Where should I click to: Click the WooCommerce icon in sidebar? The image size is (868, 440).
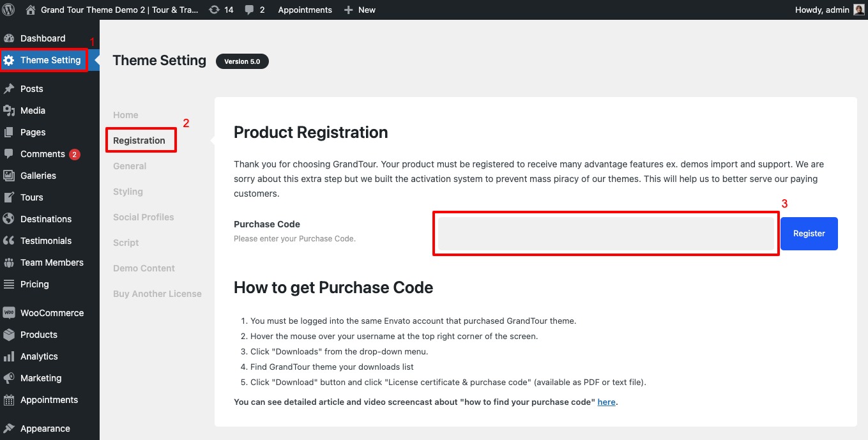point(9,313)
